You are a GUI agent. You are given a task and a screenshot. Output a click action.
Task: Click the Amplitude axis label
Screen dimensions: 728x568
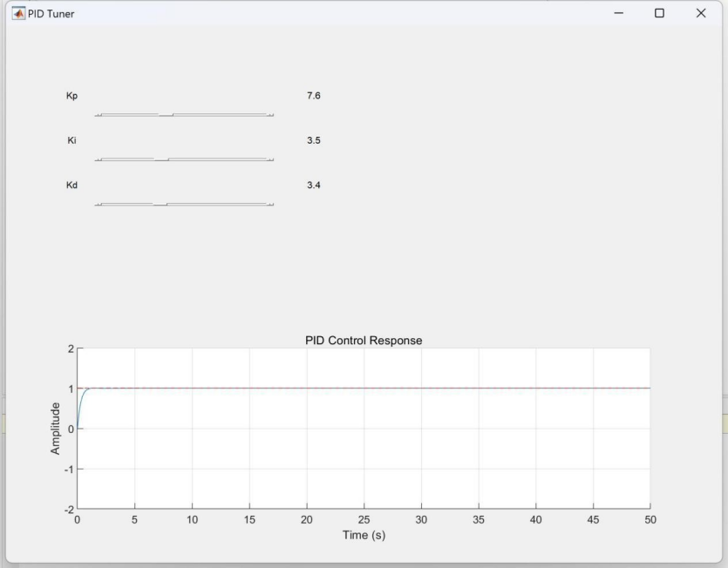55,429
